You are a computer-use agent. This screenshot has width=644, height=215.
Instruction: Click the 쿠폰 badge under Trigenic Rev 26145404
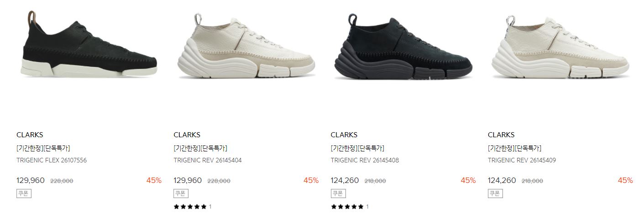pos(181,193)
